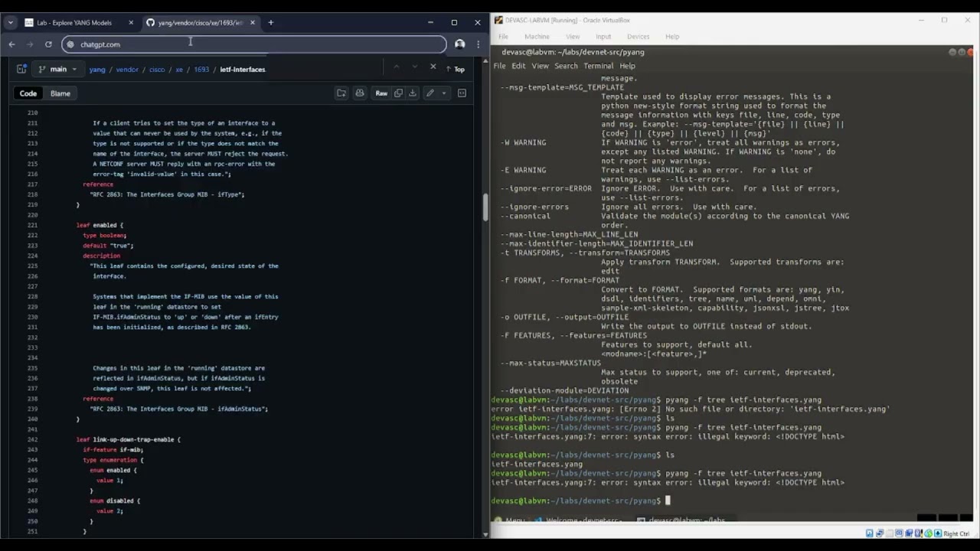Screen dimensions: 980x551
Task: Open the vendor folder breadcrumb
Action: click(x=127, y=70)
